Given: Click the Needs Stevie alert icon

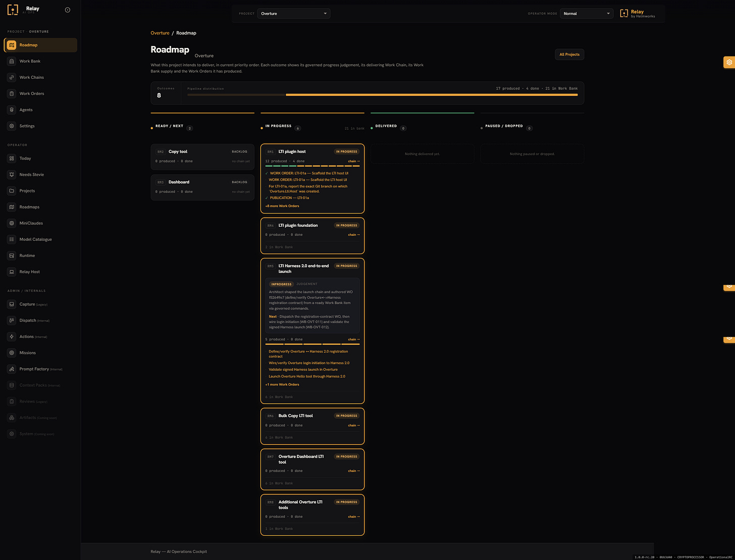Looking at the screenshot, I should [x=12, y=174].
